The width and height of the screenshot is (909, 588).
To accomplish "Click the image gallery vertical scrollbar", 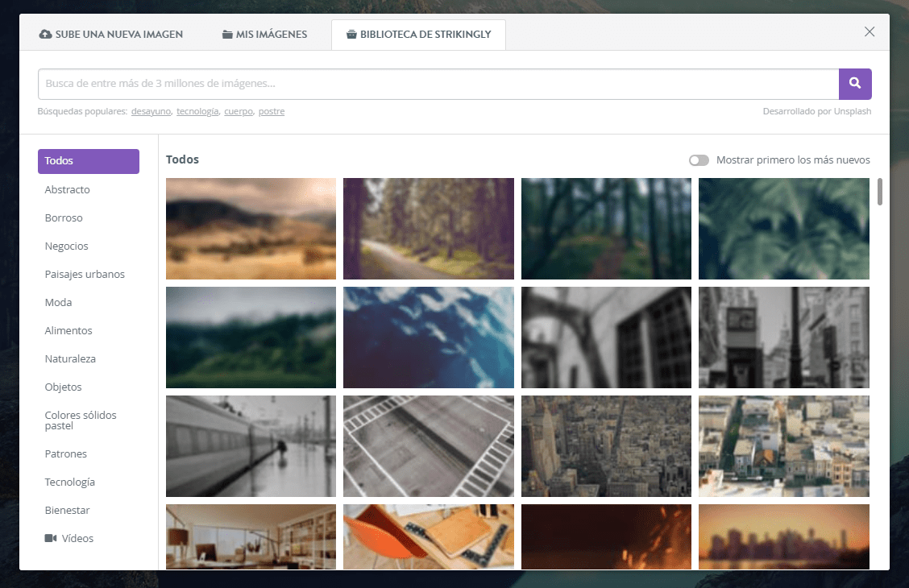I will (x=879, y=192).
